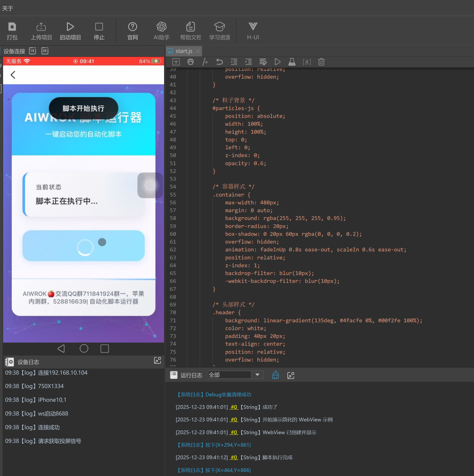The width and height of the screenshot is (474, 476).
Task: Start the project with 启动项目
Action: (70, 31)
